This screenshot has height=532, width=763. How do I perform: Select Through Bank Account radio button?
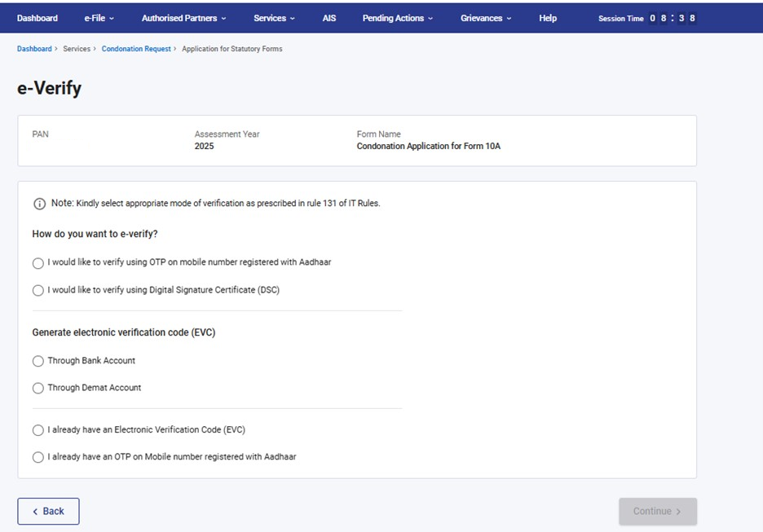(x=38, y=361)
